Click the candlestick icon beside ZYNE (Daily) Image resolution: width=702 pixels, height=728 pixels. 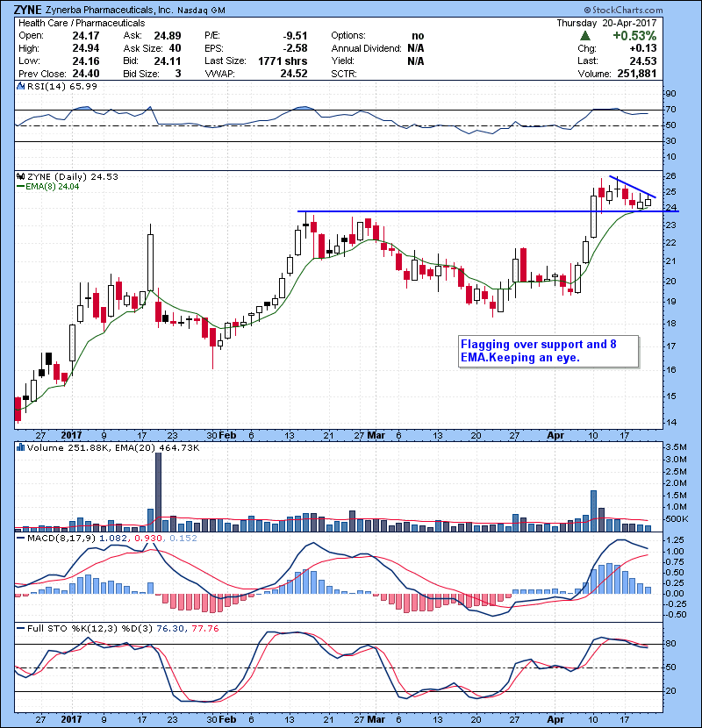coord(20,176)
